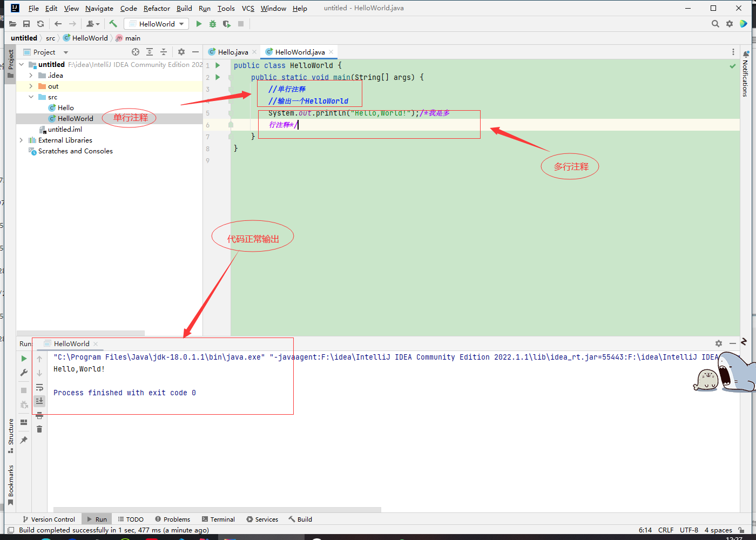Run HelloWorld with the green play button
The width and height of the screenshot is (756, 540).
[x=199, y=24]
